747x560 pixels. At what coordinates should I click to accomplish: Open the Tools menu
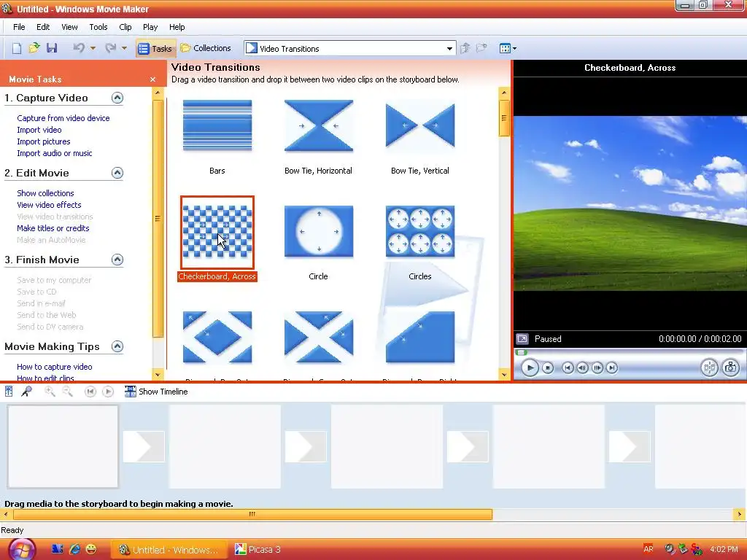pos(98,27)
